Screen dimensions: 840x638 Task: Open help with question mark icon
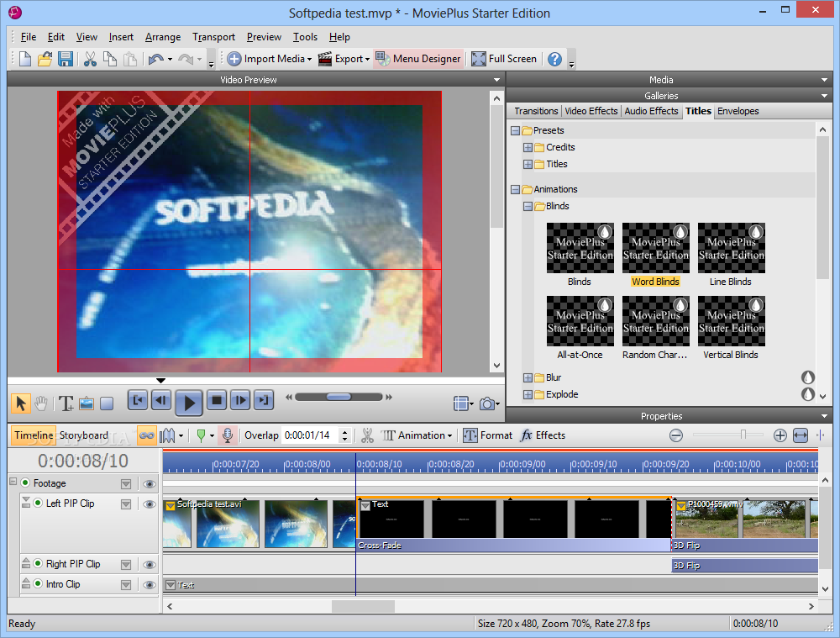click(x=554, y=59)
